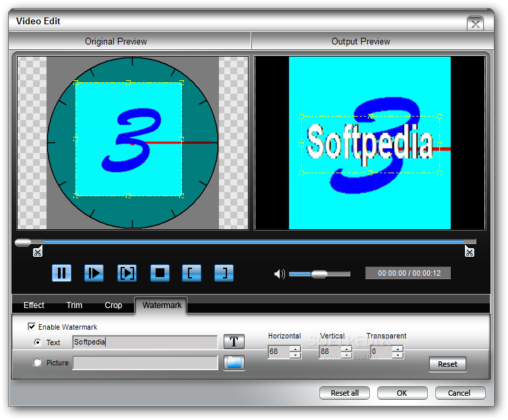Viewport: 508px width, 420px height.
Task: Decrease Transparent value with down arrow
Action: click(398, 355)
